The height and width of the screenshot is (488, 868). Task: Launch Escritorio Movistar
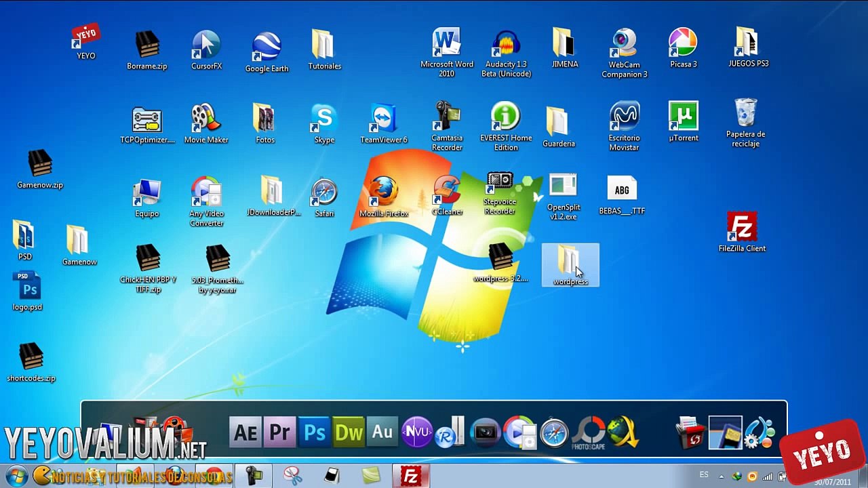tap(625, 126)
